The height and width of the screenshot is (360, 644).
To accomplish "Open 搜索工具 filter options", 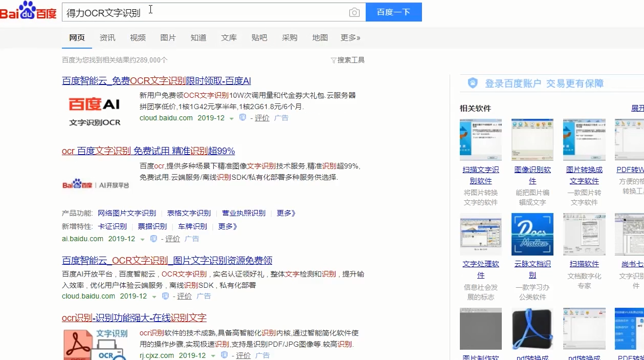I will tap(348, 60).
